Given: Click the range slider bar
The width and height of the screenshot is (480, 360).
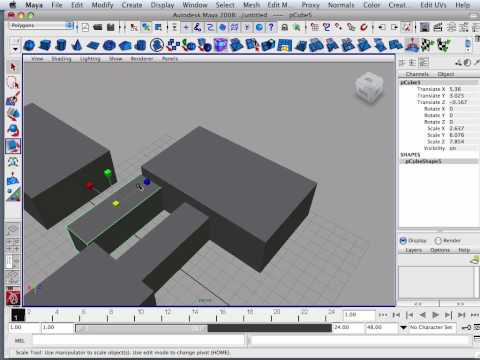Looking at the screenshot, I should [142, 329].
